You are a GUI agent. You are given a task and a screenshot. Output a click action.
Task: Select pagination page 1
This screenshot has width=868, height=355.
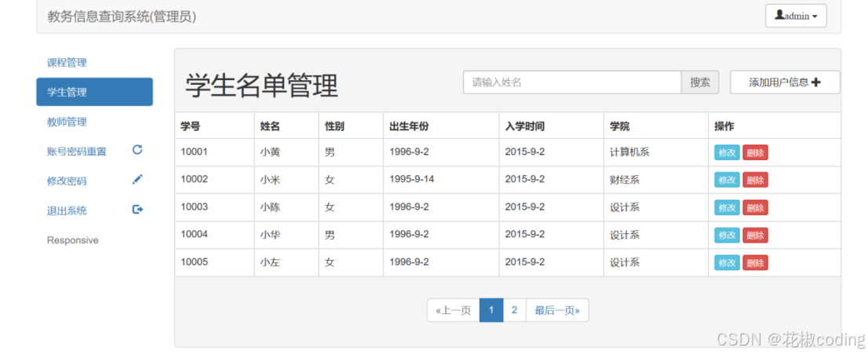[491, 310]
